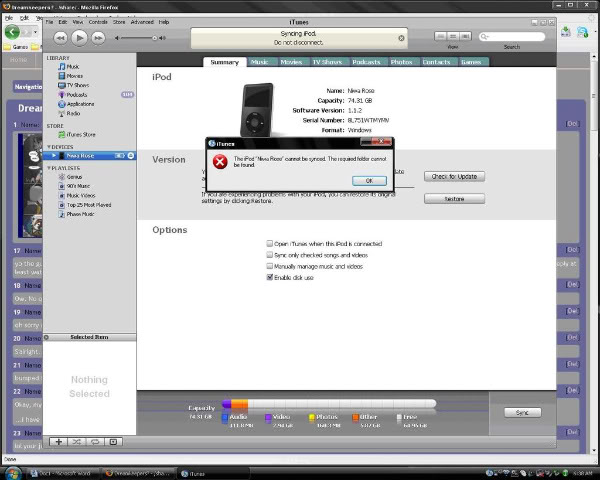The image size is (600, 480).
Task: Click the Sync button
Action: pos(522,412)
